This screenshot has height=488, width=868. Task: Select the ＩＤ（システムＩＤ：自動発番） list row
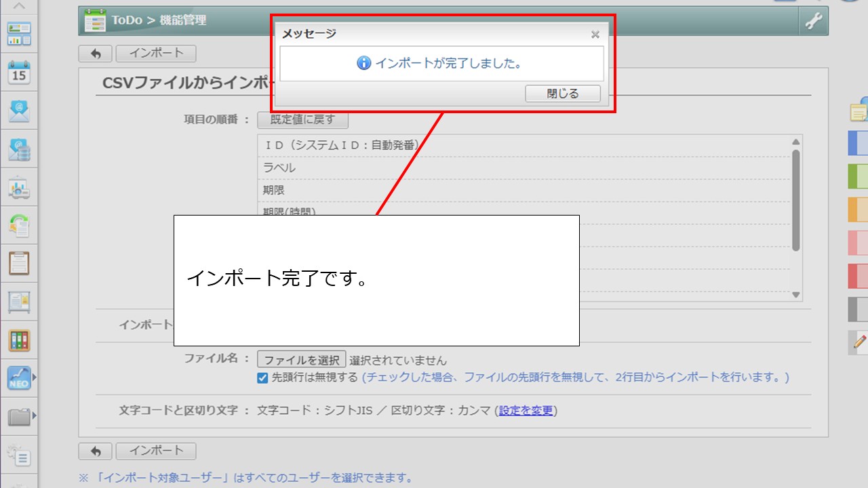524,145
